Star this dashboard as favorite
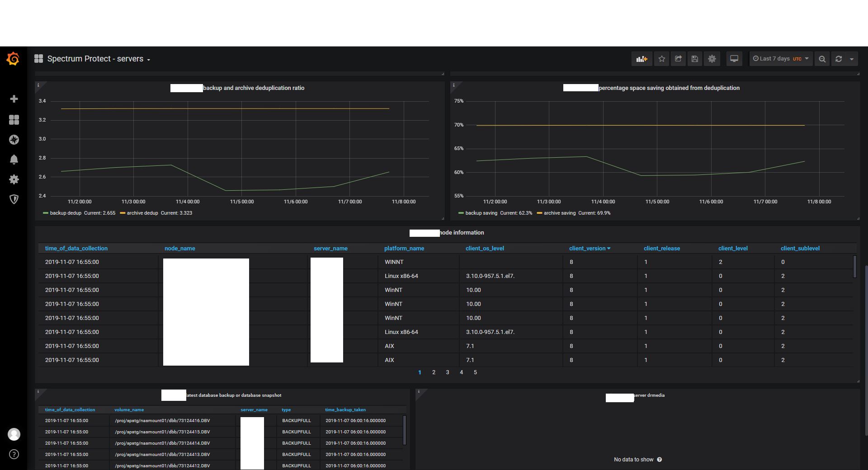 pos(662,59)
